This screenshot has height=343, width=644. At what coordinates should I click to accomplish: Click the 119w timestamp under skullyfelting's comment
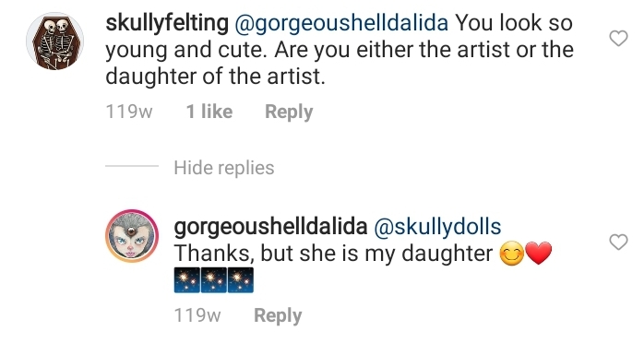[129, 112]
